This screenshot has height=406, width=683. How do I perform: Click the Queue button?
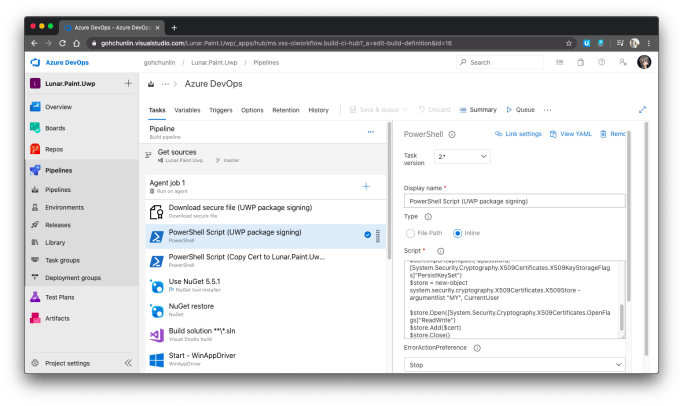coord(521,110)
